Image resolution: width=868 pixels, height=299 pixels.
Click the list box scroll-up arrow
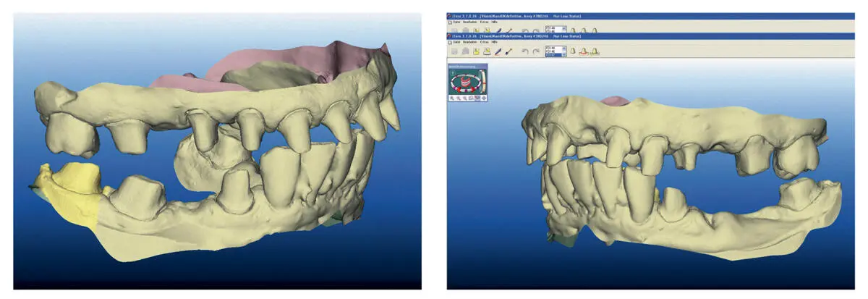pos(564,47)
